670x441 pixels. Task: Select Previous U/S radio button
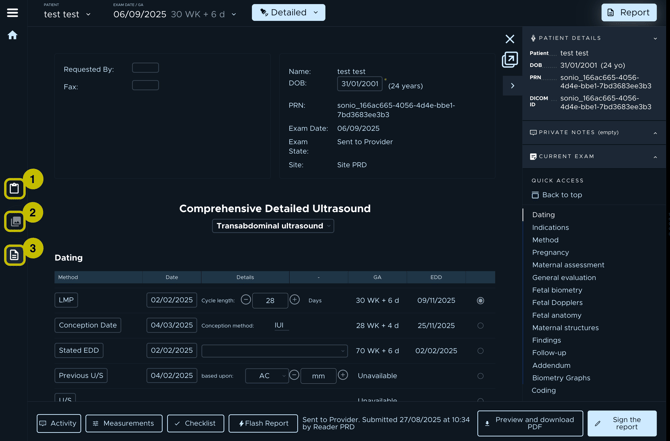pyautogui.click(x=480, y=376)
